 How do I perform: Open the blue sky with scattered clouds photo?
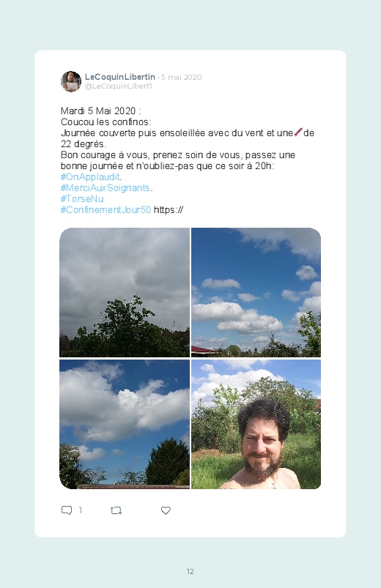256,292
